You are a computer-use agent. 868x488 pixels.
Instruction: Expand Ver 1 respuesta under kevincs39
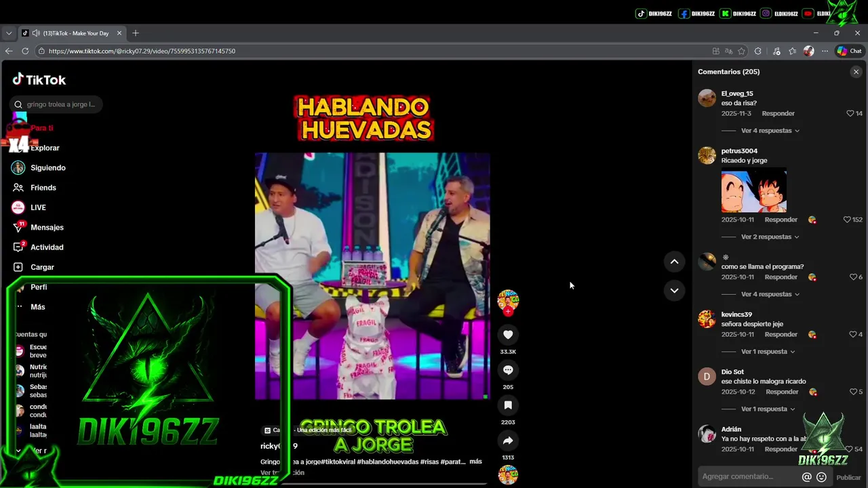(x=768, y=352)
